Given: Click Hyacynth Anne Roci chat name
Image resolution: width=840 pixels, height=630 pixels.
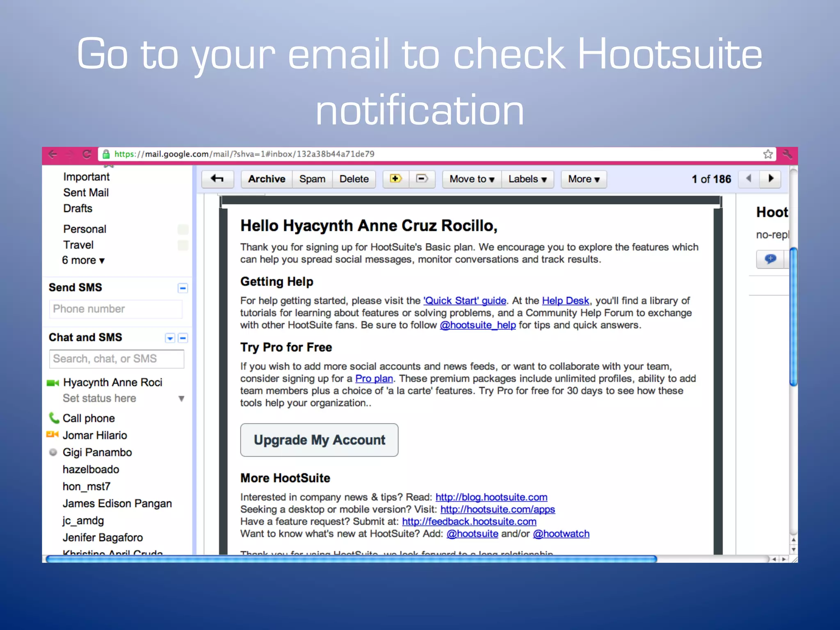Looking at the screenshot, I should (x=112, y=383).
